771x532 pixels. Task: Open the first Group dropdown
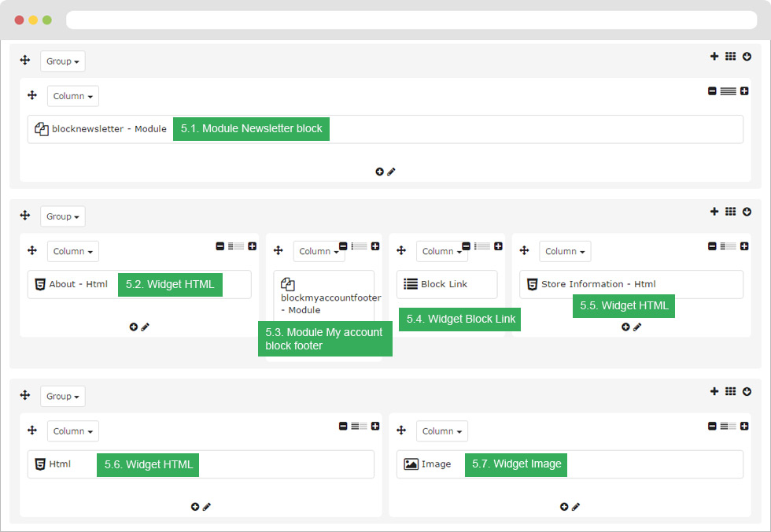coord(62,61)
